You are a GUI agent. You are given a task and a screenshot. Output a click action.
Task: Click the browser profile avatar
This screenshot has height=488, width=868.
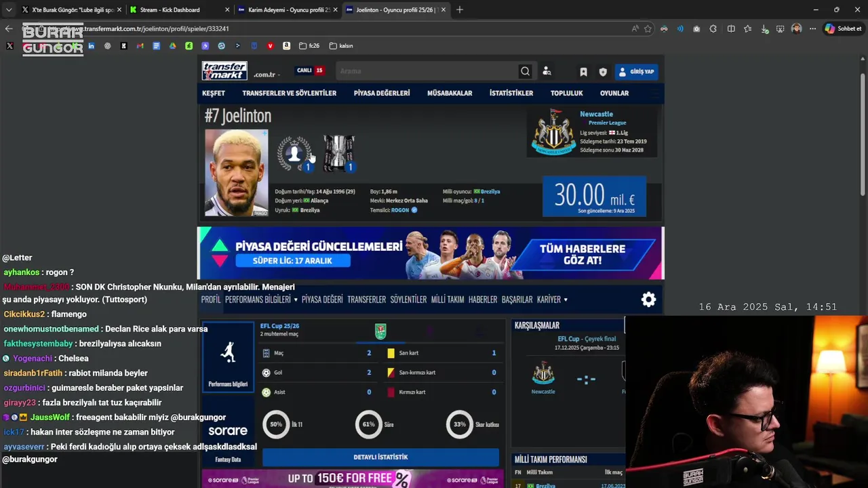pos(796,28)
